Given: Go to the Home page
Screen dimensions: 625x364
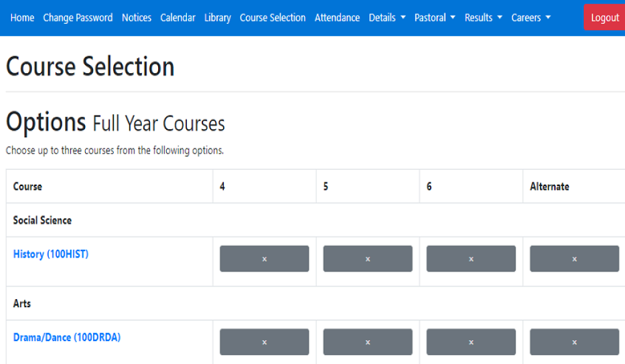Looking at the screenshot, I should point(22,17).
